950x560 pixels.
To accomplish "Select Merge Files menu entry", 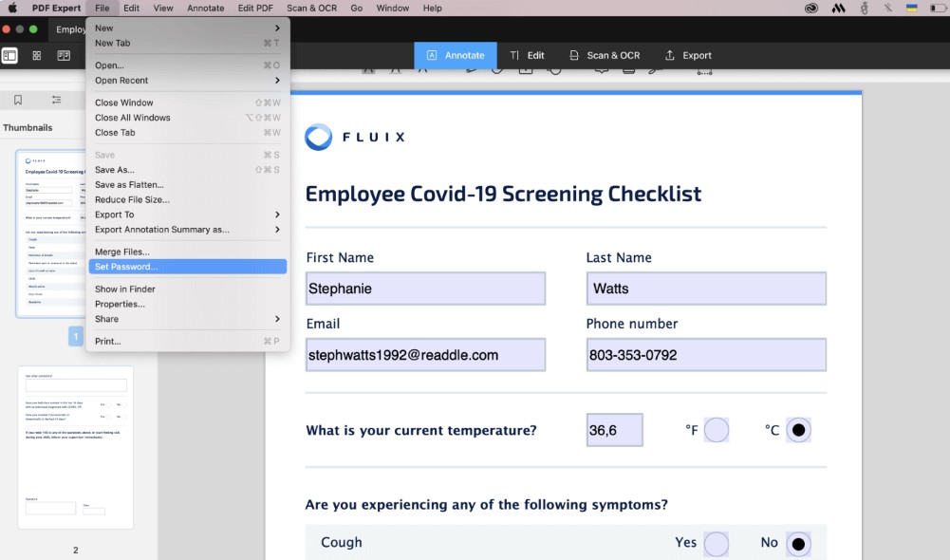I will point(187,252).
